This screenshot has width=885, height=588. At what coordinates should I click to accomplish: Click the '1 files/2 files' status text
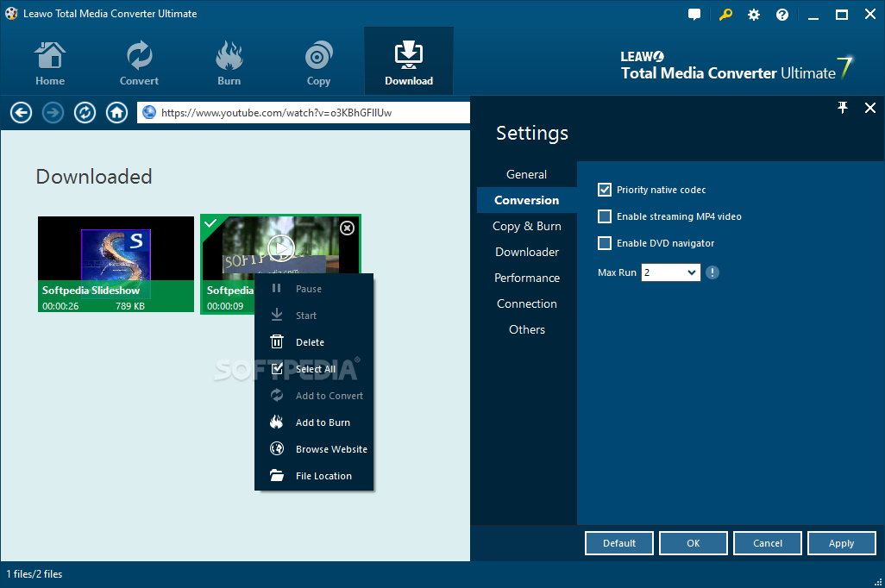[35, 574]
